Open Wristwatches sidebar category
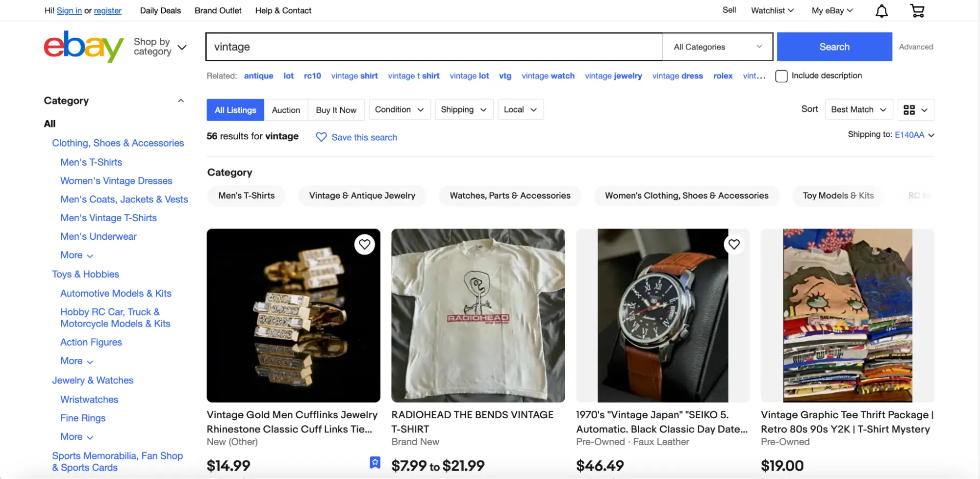This screenshot has height=479, width=980. click(x=89, y=400)
